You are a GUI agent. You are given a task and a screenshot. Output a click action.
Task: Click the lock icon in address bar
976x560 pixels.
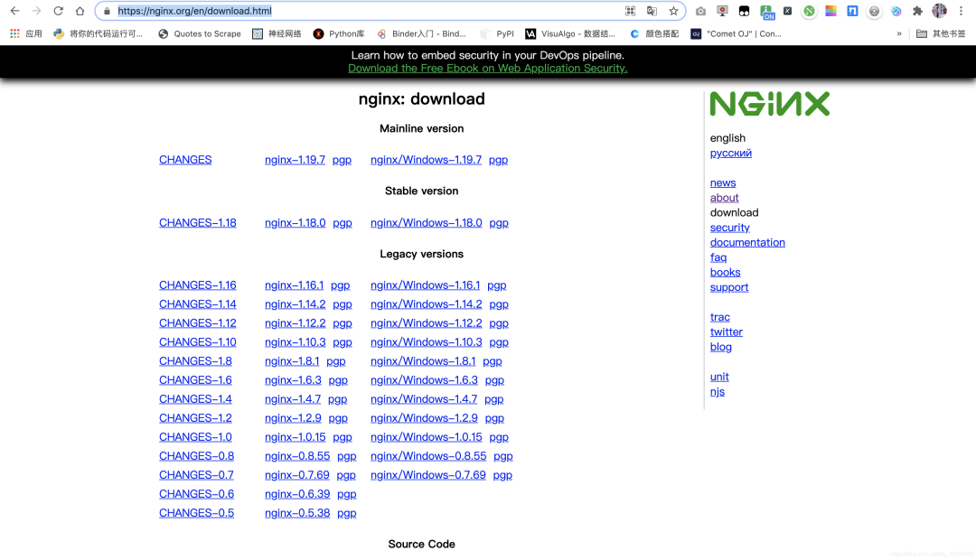coord(107,11)
